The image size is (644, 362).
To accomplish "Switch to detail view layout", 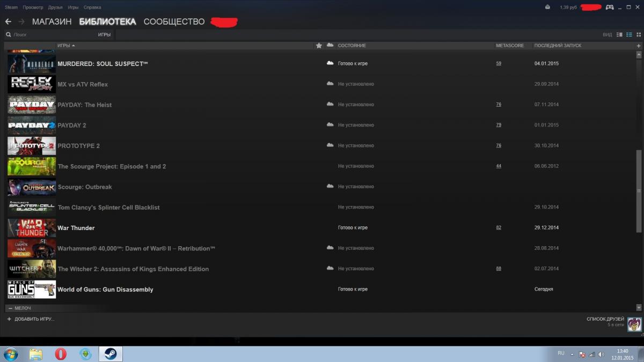I will pos(620,35).
